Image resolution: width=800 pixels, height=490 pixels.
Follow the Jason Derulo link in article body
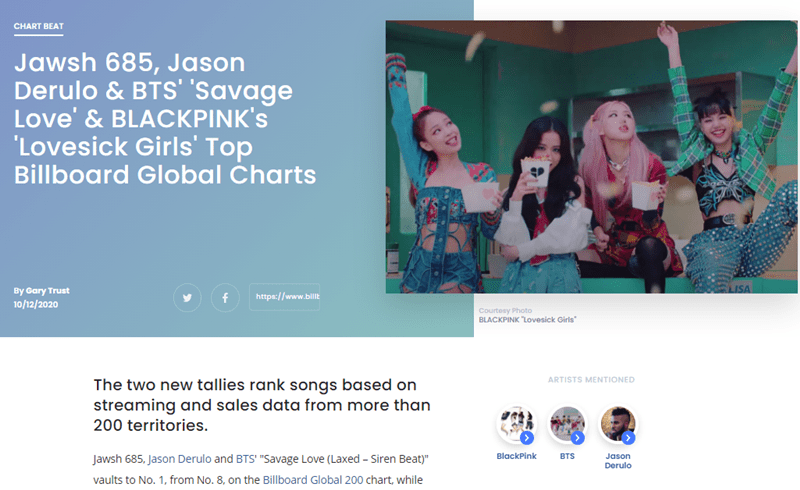tap(180, 459)
